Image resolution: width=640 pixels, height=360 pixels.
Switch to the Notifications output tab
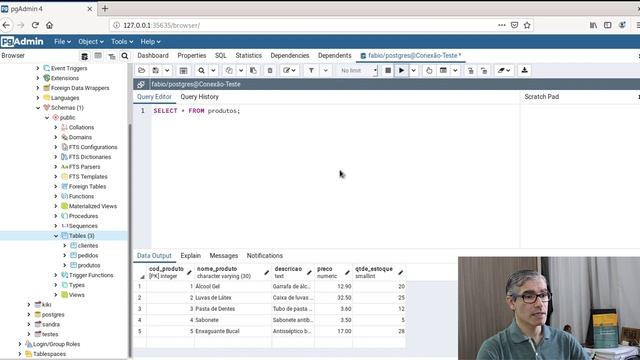coord(264,256)
